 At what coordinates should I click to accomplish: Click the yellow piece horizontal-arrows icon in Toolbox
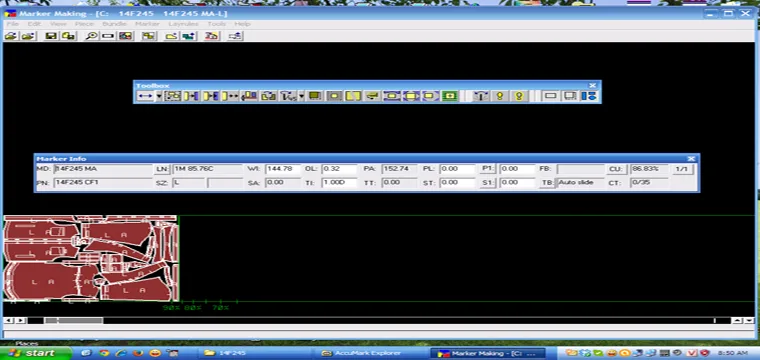(x=392, y=96)
